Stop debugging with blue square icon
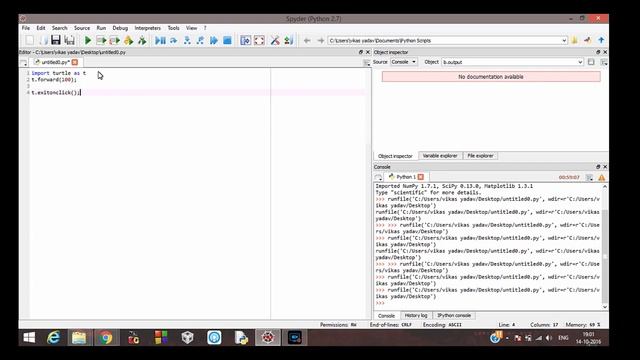Viewport: 640px width, 360px height. tap(227, 40)
